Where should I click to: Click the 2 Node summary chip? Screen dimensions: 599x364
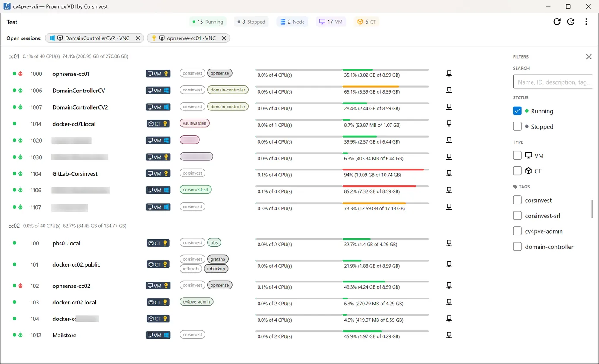tap(292, 22)
